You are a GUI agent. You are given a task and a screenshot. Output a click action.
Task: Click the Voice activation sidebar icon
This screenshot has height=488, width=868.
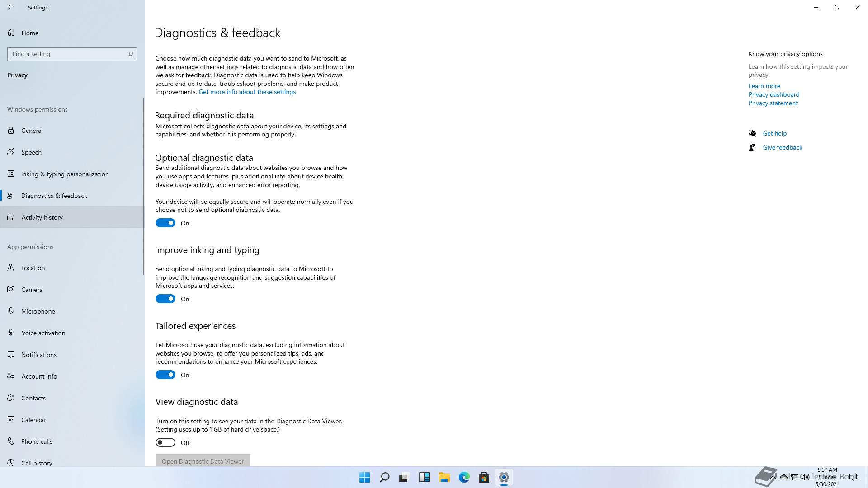11,333
